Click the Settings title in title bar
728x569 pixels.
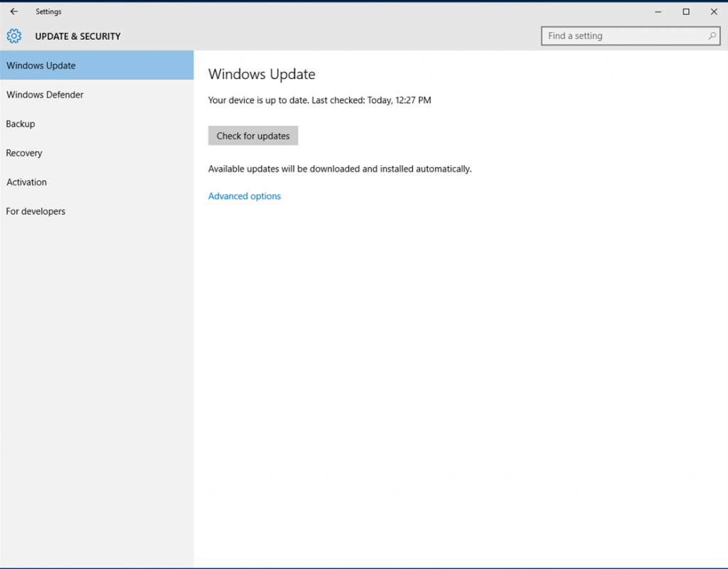click(x=48, y=11)
